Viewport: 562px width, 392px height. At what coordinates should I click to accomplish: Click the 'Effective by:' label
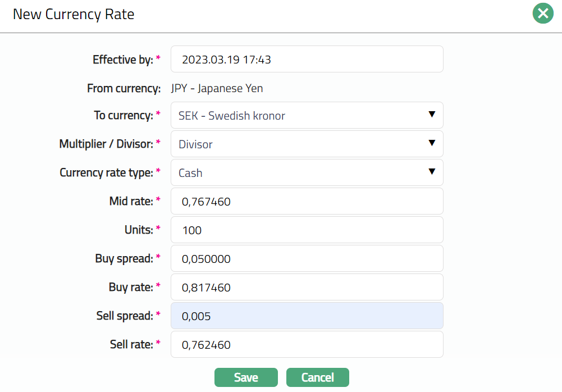click(122, 60)
